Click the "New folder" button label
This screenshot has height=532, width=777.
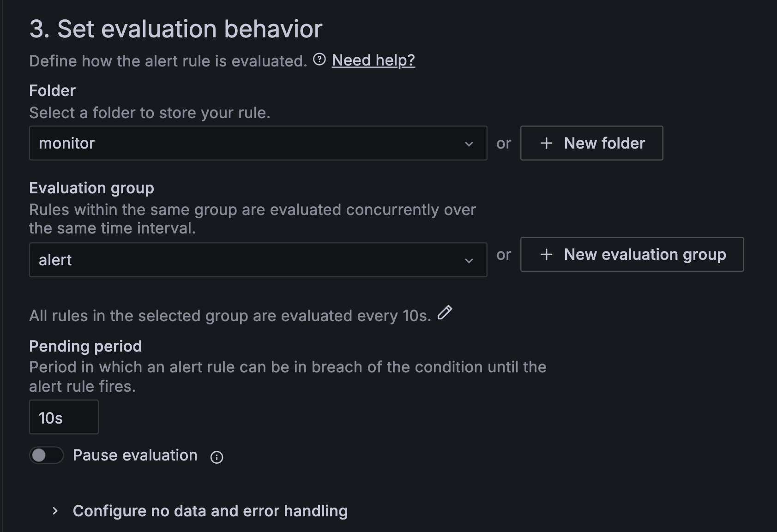604,143
